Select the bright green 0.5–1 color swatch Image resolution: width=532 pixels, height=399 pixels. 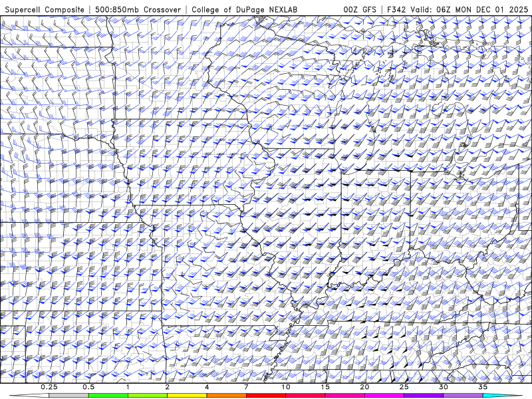click(108, 396)
